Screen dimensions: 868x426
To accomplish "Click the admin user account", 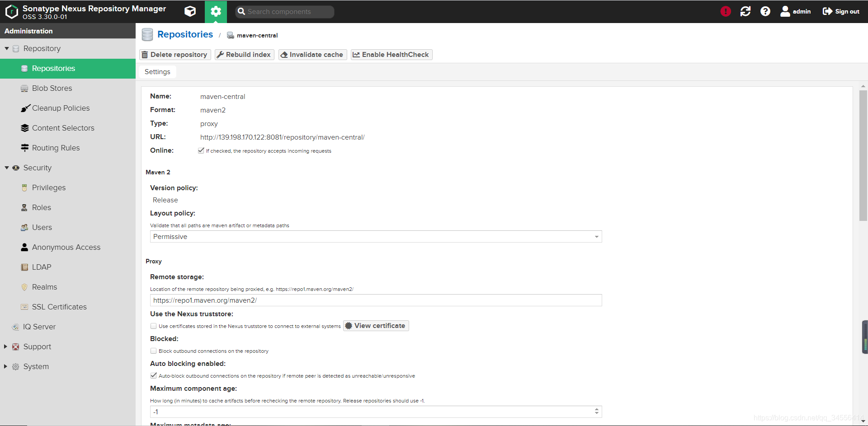I will pyautogui.click(x=796, y=11).
